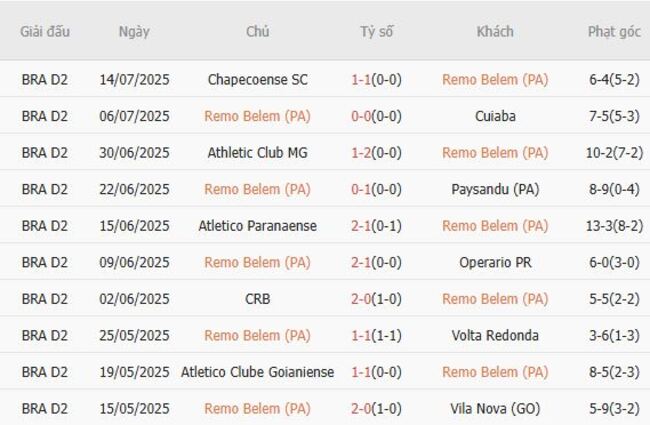Click the Phạt góc column header
The width and height of the screenshot is (650, 425).
tap(614, 32)
